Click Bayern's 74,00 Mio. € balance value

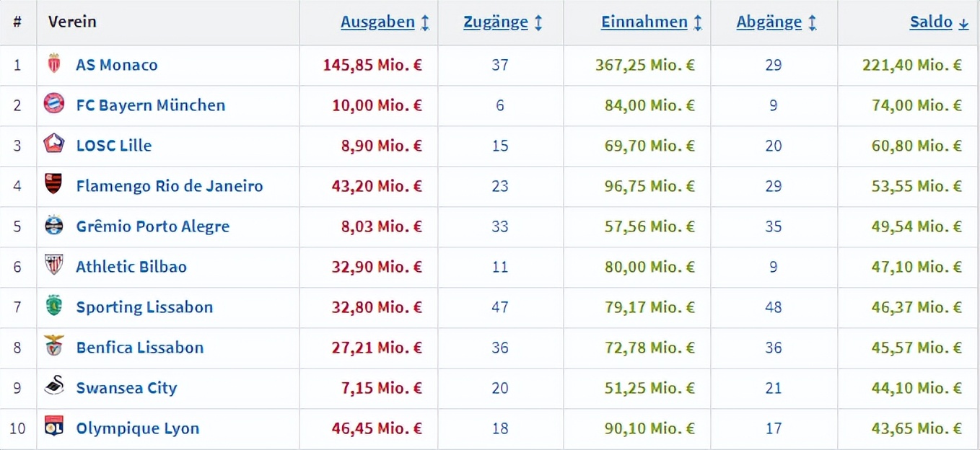click(916, 105)
